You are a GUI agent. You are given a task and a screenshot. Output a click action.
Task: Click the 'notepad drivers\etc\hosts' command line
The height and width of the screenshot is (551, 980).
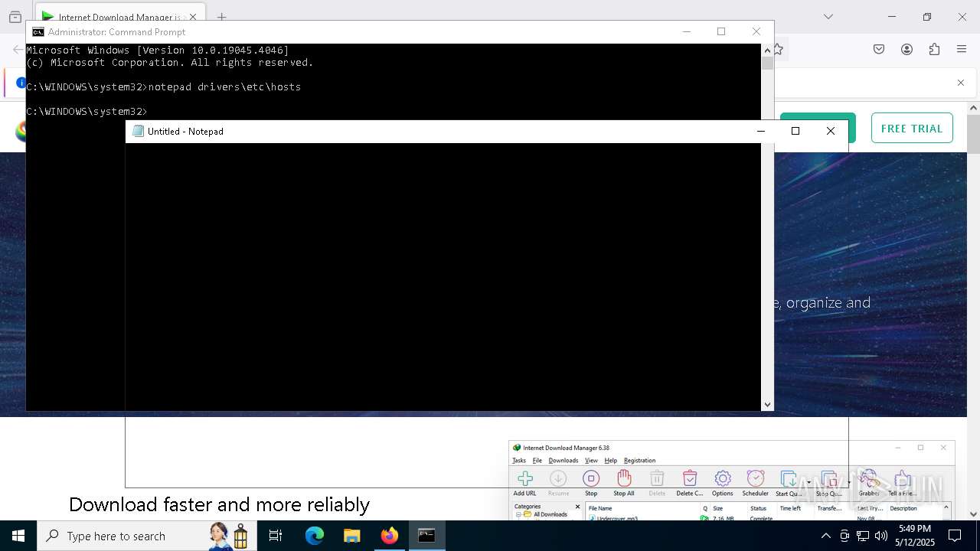point(224,86)
